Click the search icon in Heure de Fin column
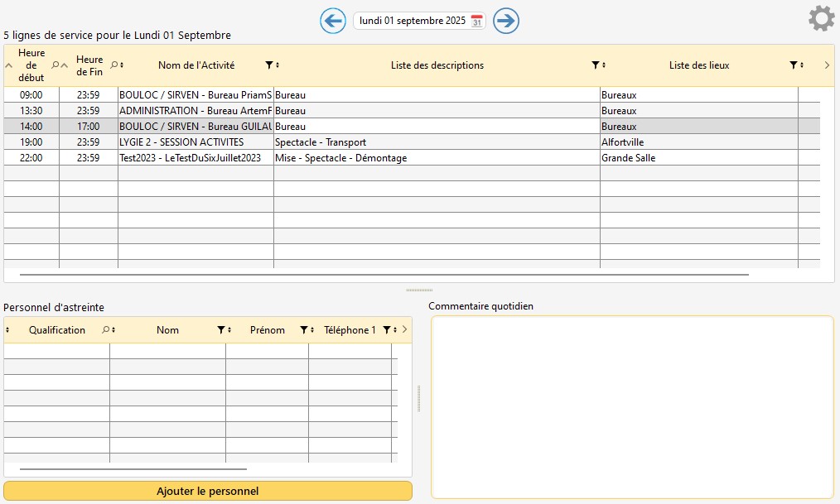The height and width of the screenshot is (504, 840). [x=114, y=65]
